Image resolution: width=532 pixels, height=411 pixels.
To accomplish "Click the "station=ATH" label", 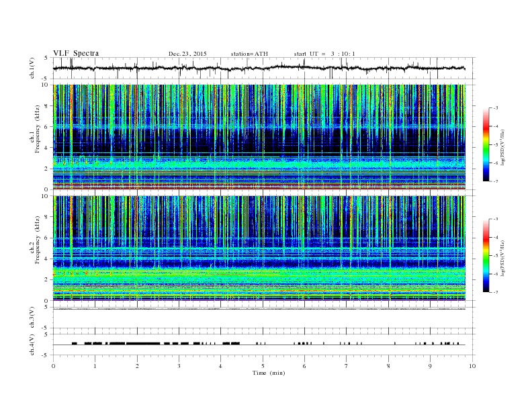I will 249,54.
